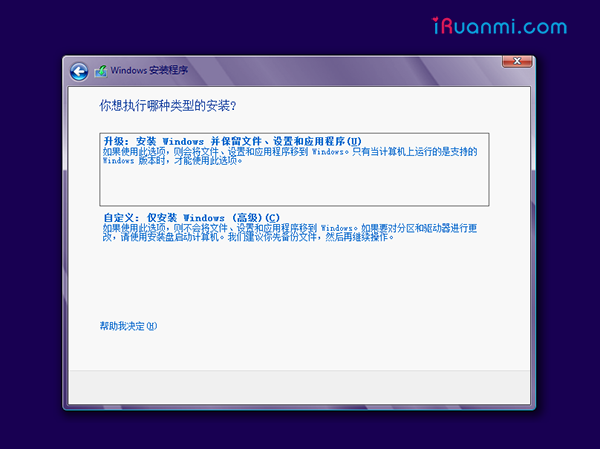The image size is (600, 449).
Task: Click the red 'i' in the iRuanmi logo
Action: (437, 26)
